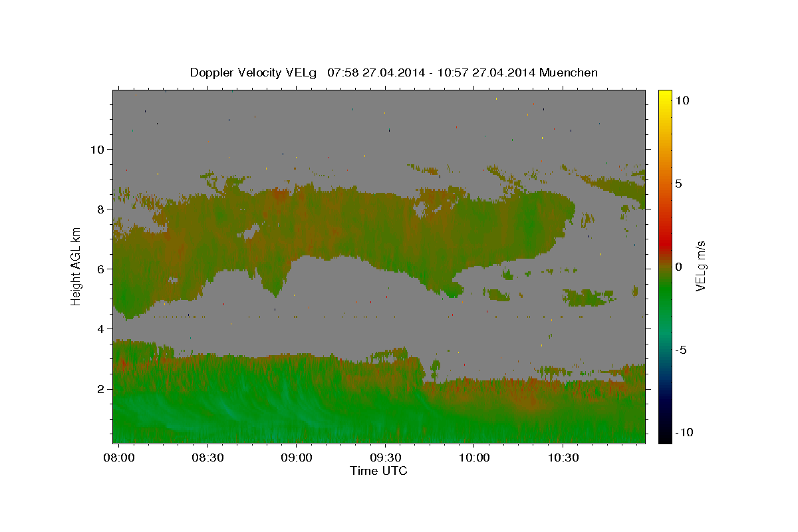The height and width of the screenshot is (532, 798).
Task: Click the colorbar value '10' at top
Action: 682,100
